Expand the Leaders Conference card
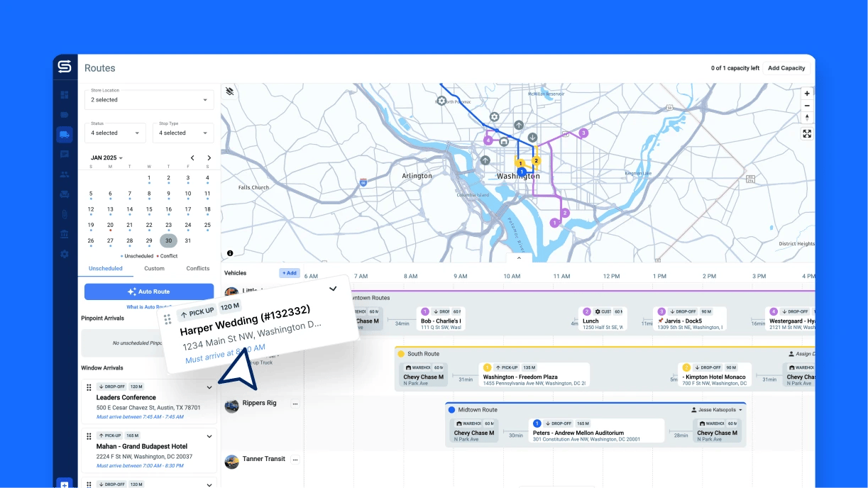 tap(209, 387)
